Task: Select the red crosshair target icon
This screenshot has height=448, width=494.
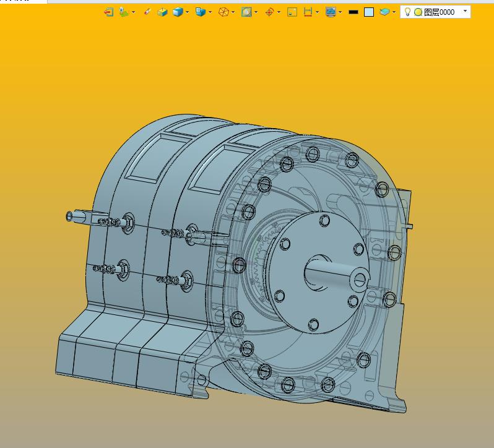Action: pos(269,12)
